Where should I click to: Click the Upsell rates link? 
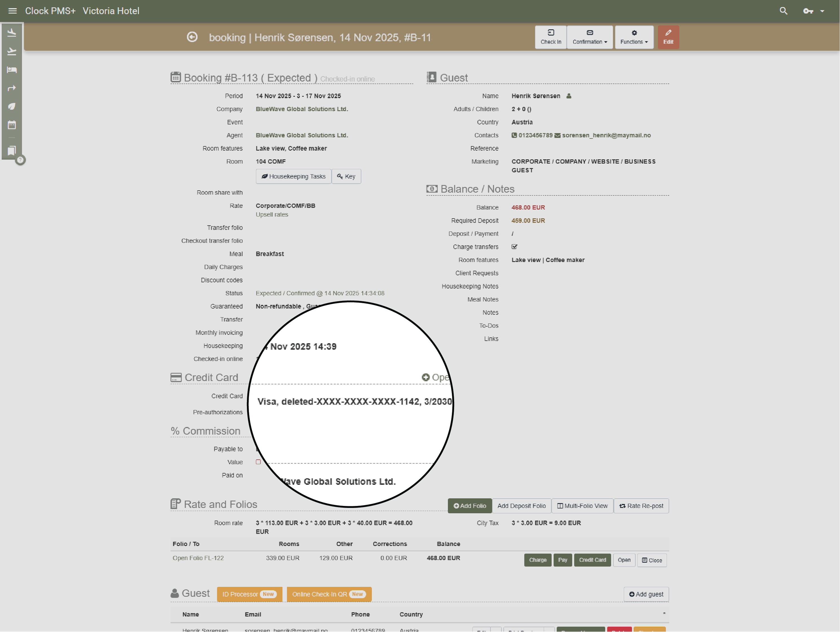point(272,215)
